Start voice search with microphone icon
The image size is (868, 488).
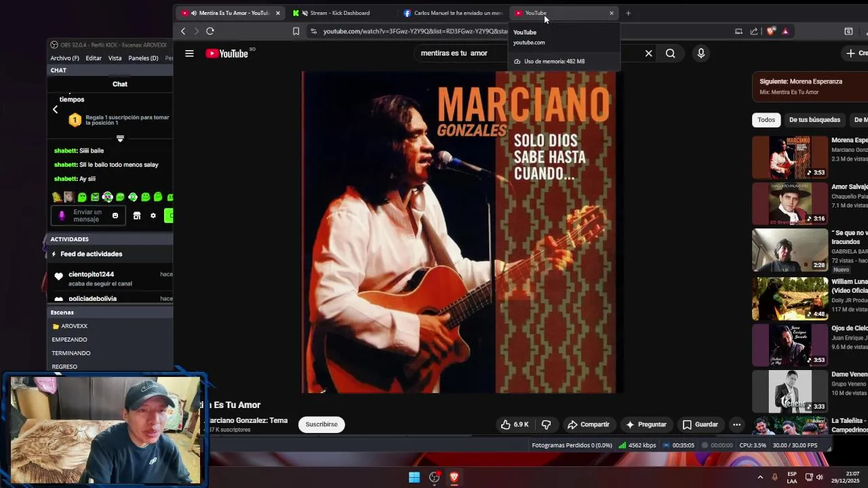click(x=701, y=54)
